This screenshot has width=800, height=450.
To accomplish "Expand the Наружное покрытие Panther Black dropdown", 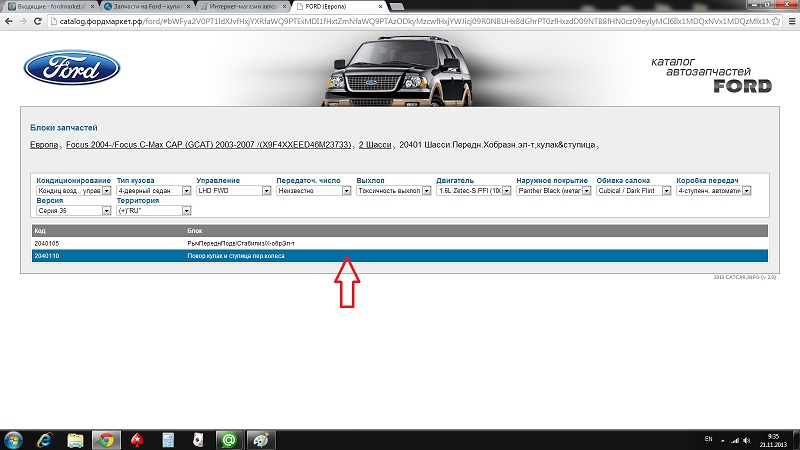I will click(554, 191).
